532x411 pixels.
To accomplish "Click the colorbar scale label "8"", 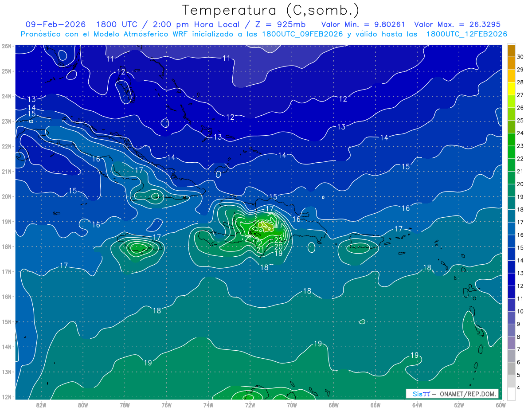I will coord(519,337).
